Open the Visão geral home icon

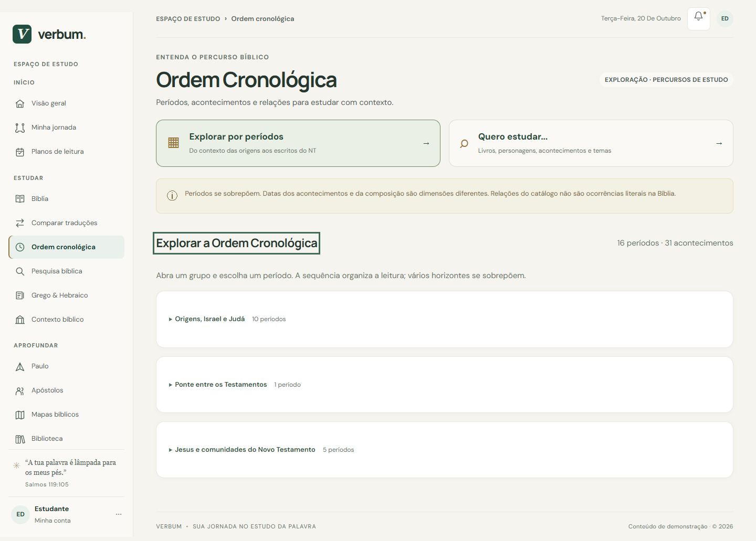pyautogui.click(x=20, y=103)
